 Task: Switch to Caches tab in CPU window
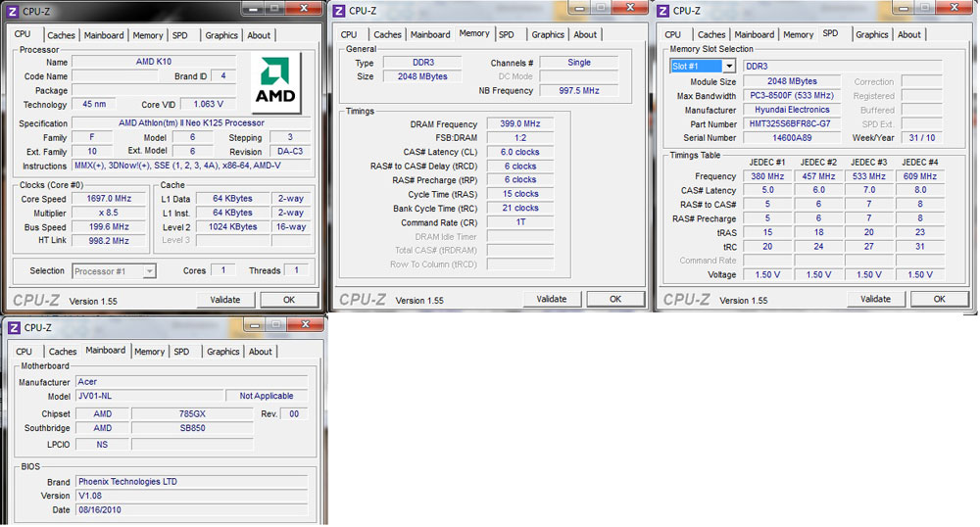(61, 35)
